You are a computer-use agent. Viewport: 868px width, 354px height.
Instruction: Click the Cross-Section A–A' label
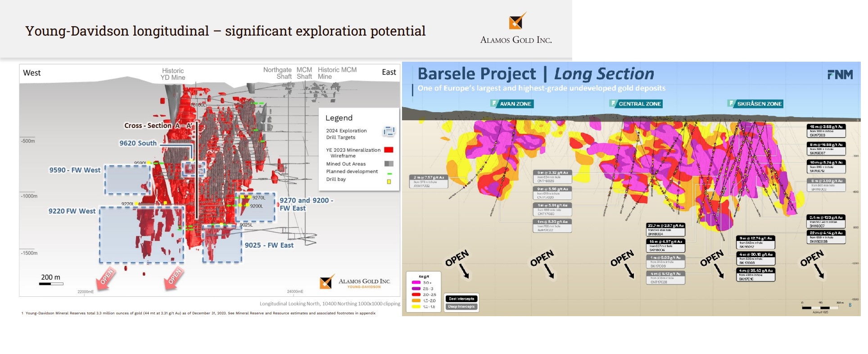158,126
